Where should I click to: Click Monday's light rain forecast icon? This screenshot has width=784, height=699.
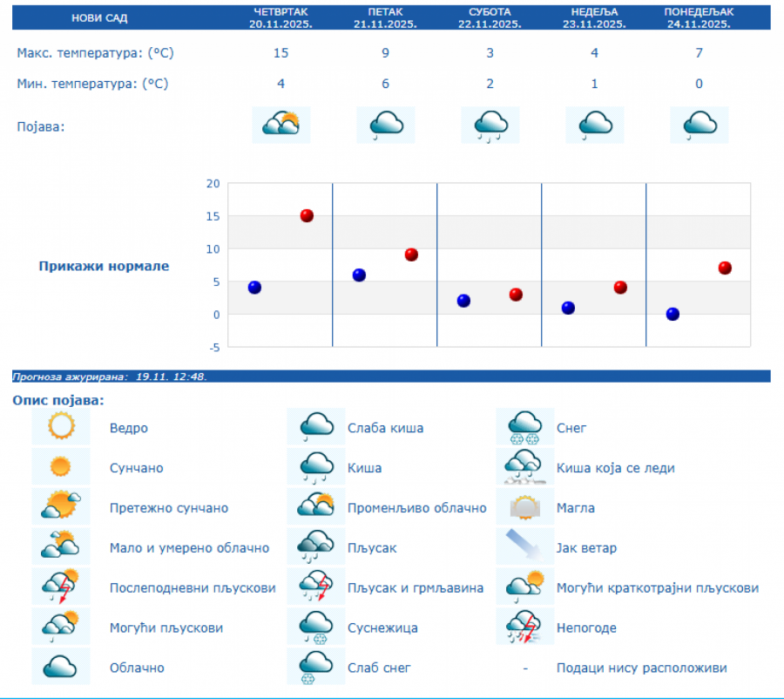click(699, 125)
